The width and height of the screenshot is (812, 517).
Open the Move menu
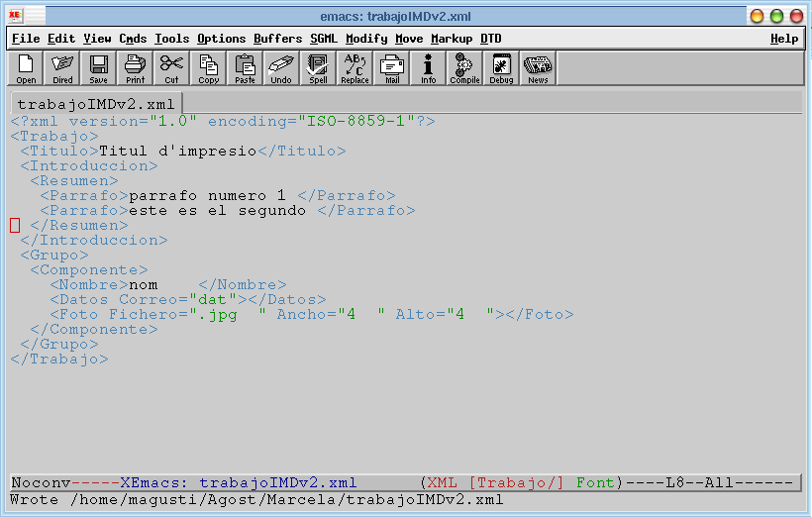click(x=409, y=39)
